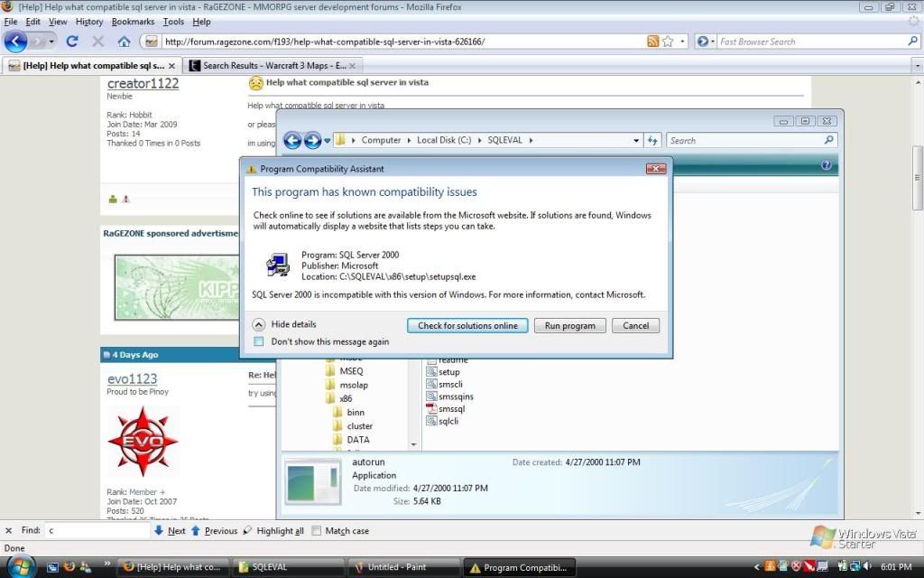Click the Firefox home icon
The width and height of the screenshot is (924, 578).
124,42
